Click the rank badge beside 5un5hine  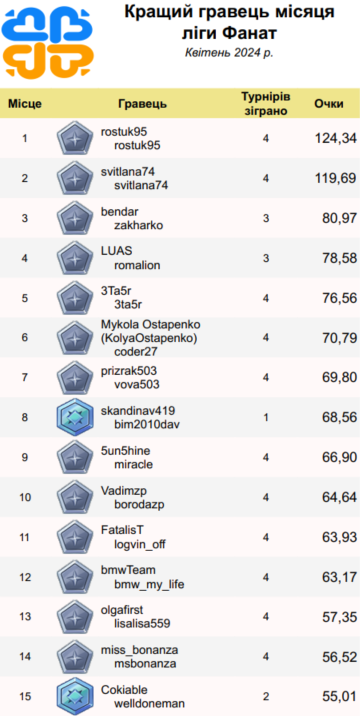click(x=74, y=457)
